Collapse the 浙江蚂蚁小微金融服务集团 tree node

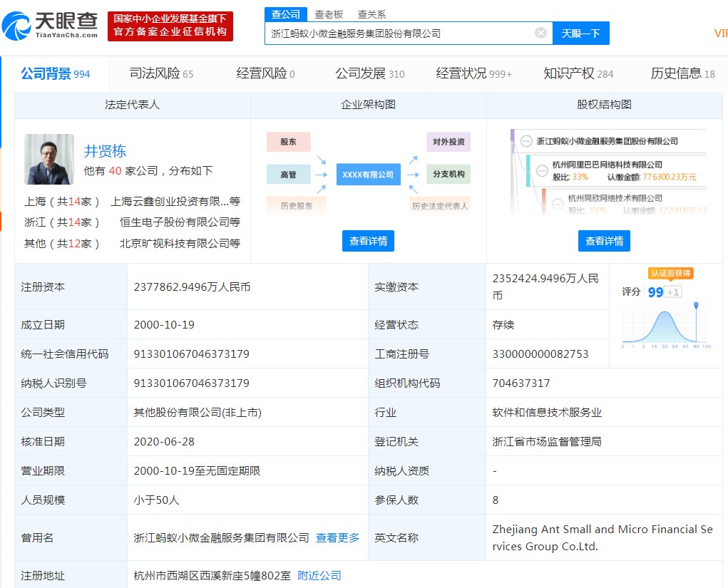[526, 141]
